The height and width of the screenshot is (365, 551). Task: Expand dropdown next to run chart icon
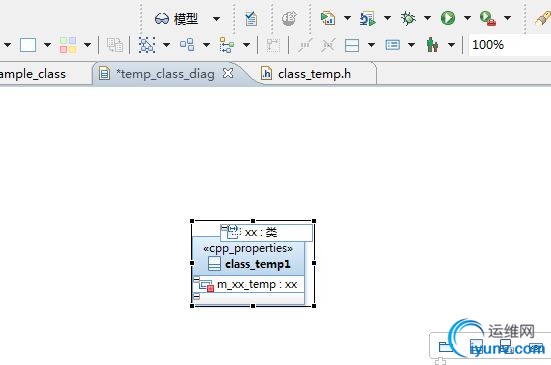[x=347, y=18]
